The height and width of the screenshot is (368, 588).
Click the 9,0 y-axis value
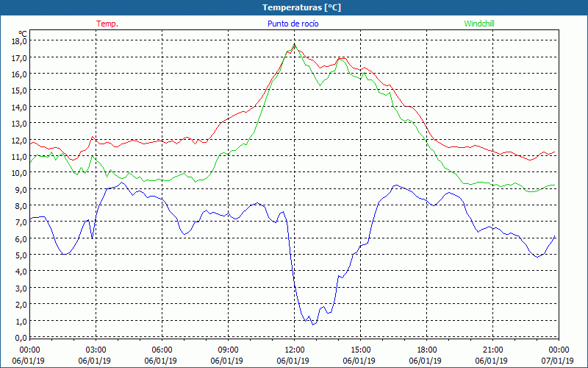[x=21, y=189]
